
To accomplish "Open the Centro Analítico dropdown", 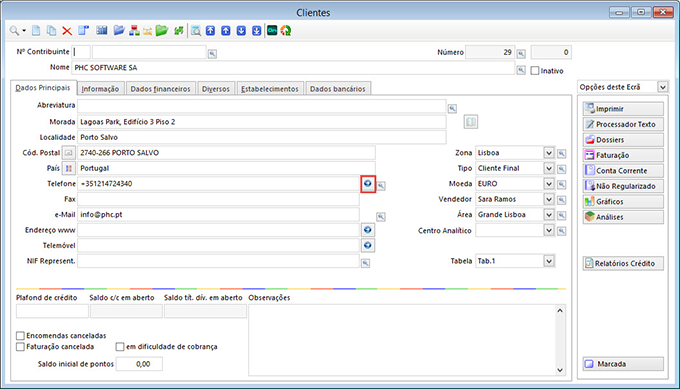I will tap(549, 230).
